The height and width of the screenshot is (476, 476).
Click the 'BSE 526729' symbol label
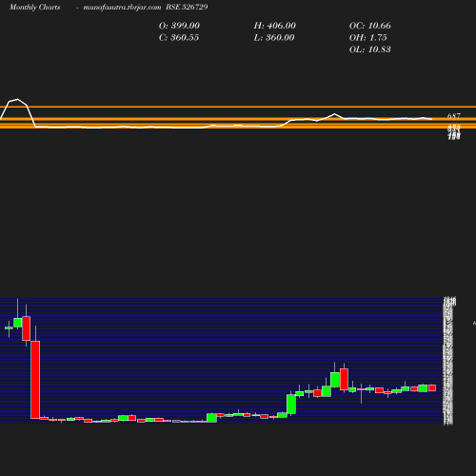pyautogui.click(x=187, y=8)
